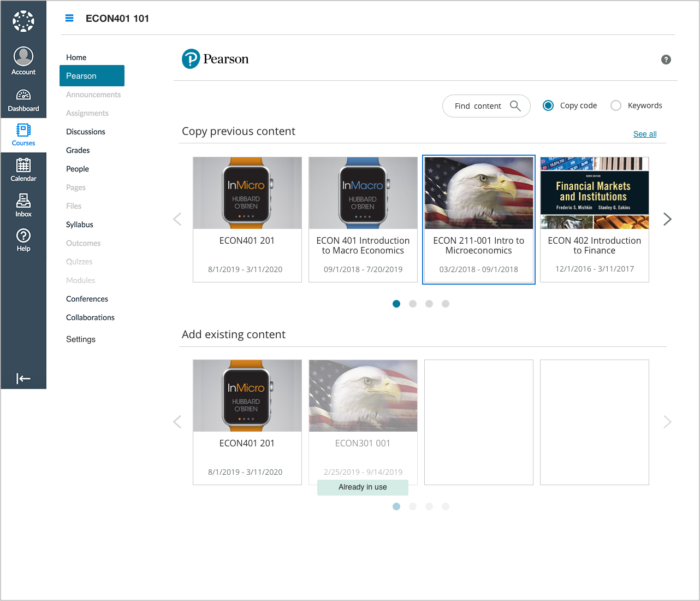
Task: Click the Copy previous content heading
Action: tap(239, 132)
